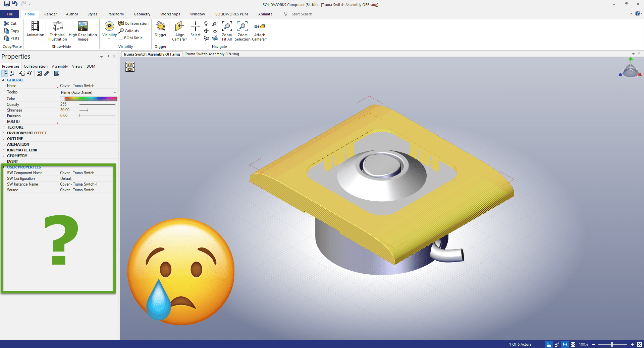Image resolution: width=644 pixels, height=348 pixels.
Task: Click the Collaboration visibility button
Action: click(133, 23)
